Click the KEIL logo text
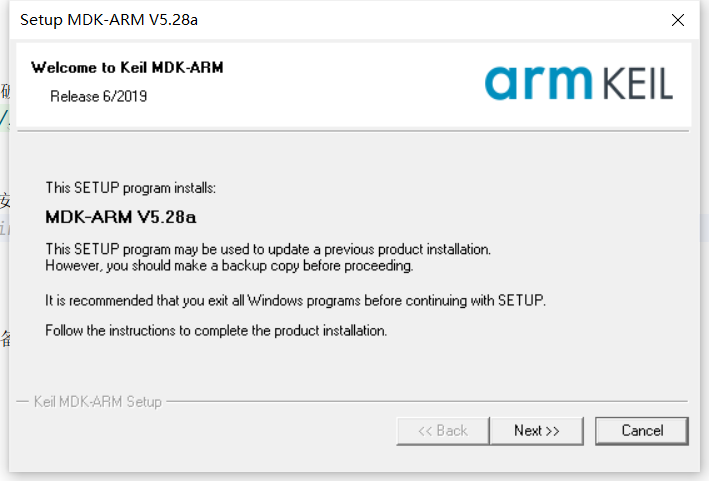This screenshot has width=709, height=481. [637, 83]
